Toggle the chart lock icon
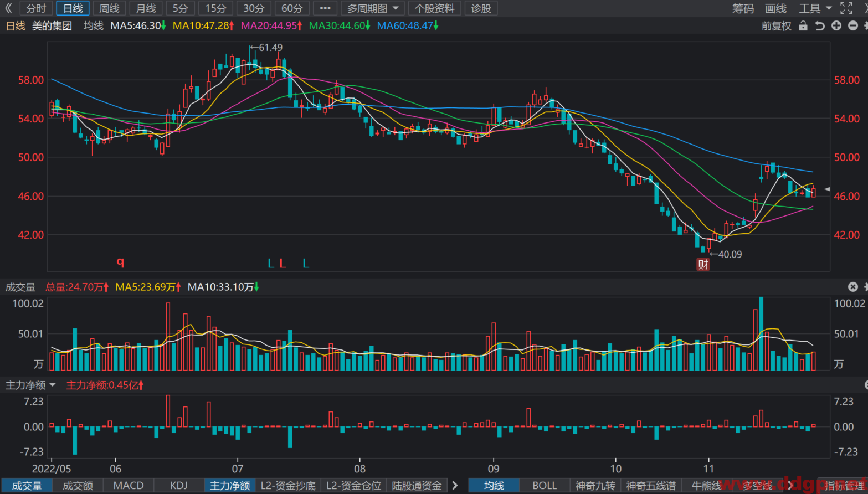The image size is (868, 494). point(803,26)
